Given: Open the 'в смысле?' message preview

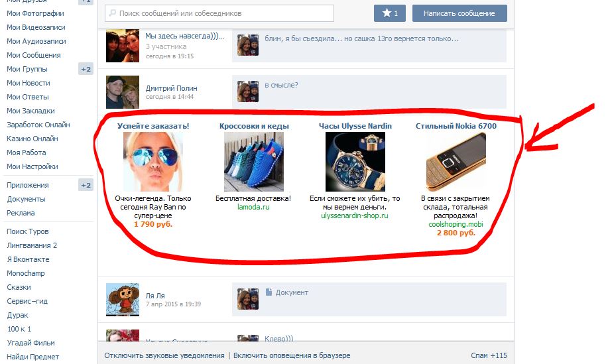Looking at the screenshot, I should (x=281, y=85).
